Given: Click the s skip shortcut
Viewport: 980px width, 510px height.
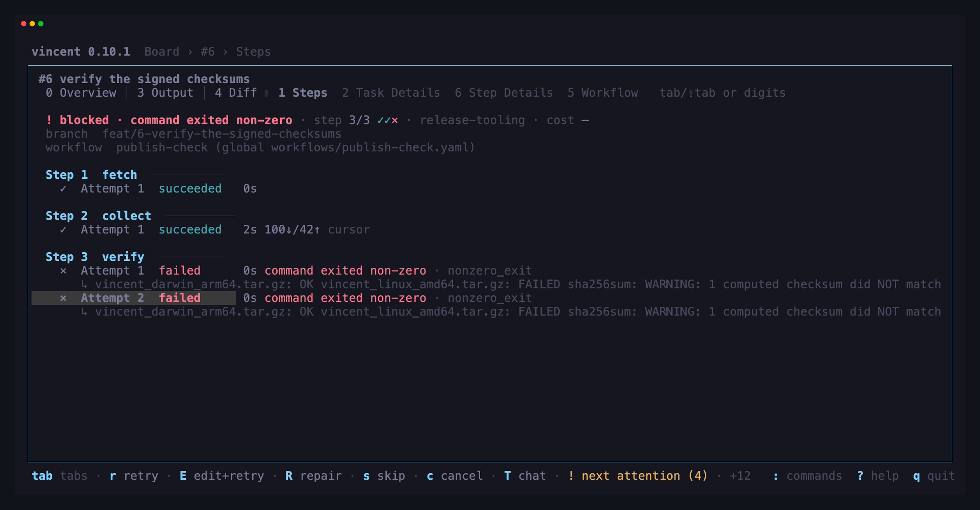Looking at the screenshot, I should 384,476.
